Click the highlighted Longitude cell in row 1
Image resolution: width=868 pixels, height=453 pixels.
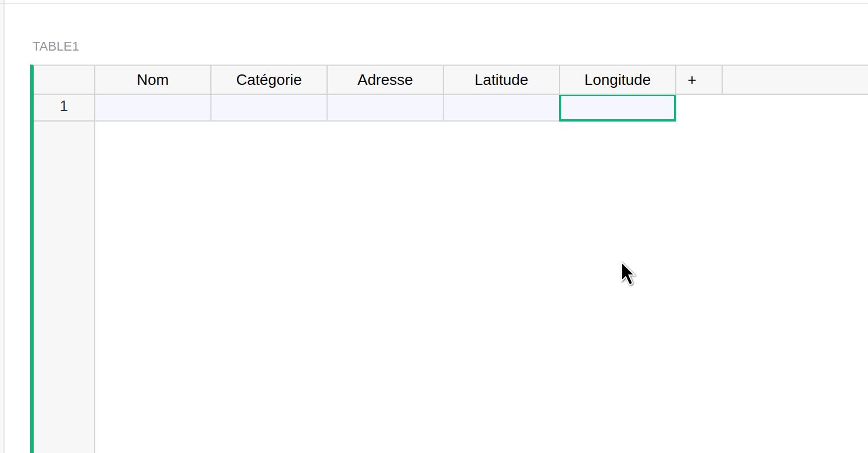(618, 108)
